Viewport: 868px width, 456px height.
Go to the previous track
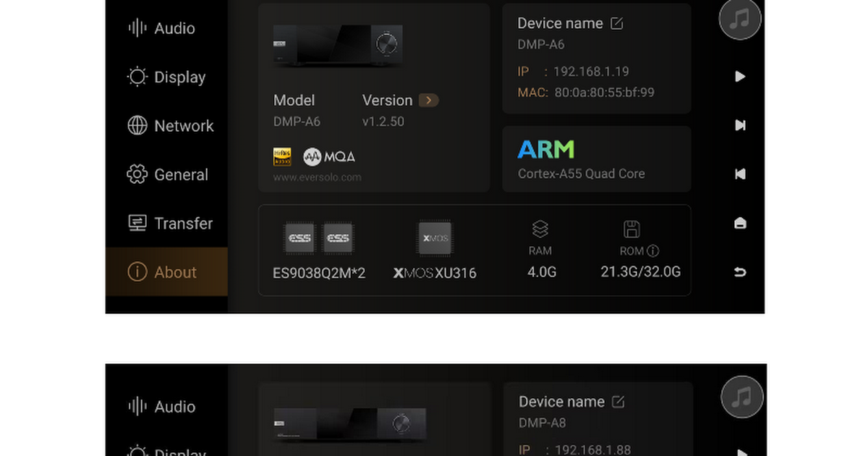click(x=740, y=174)
